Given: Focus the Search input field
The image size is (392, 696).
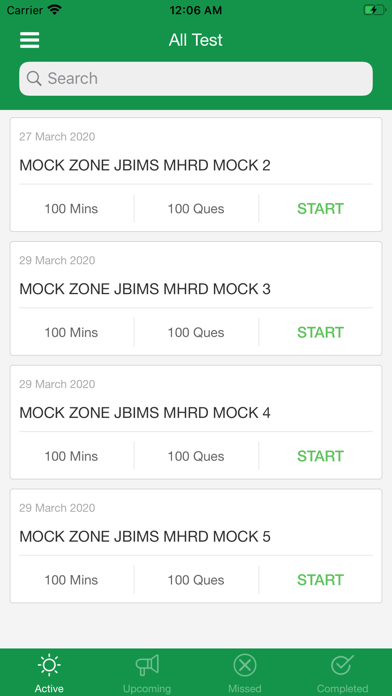Looking at the screenshot, I should click(x=196, y=79).
